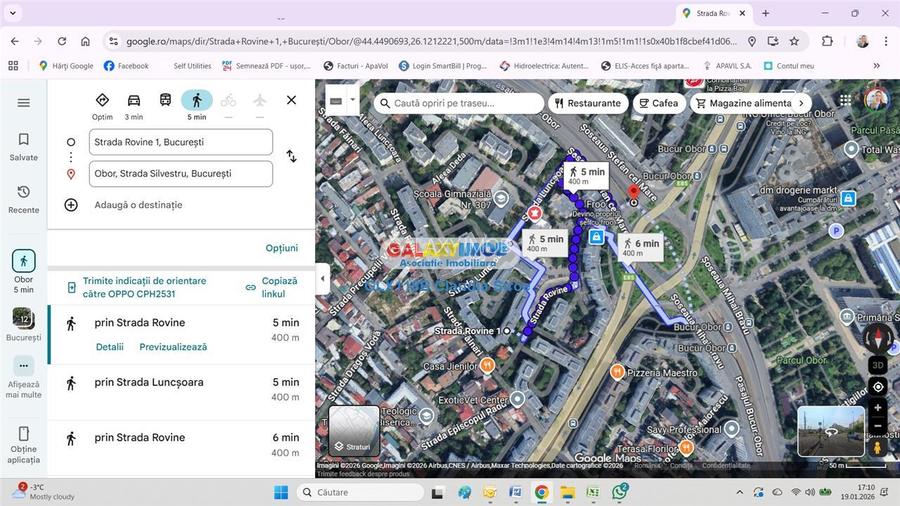Image resolution: width=900 pixels, height=506 pixels.
Task: Open the Opțiuni route options
Action: [282, 248]
